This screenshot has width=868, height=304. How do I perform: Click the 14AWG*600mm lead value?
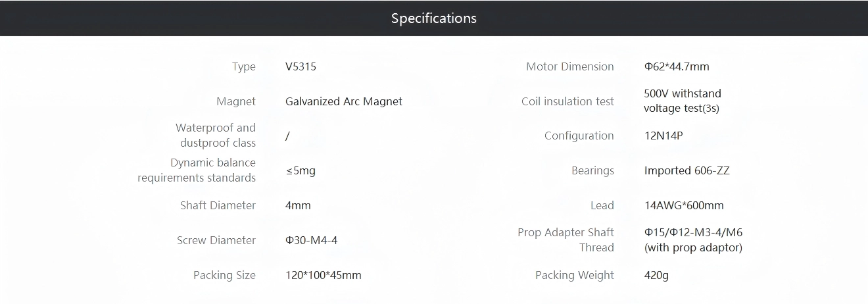tap(684, 205)
